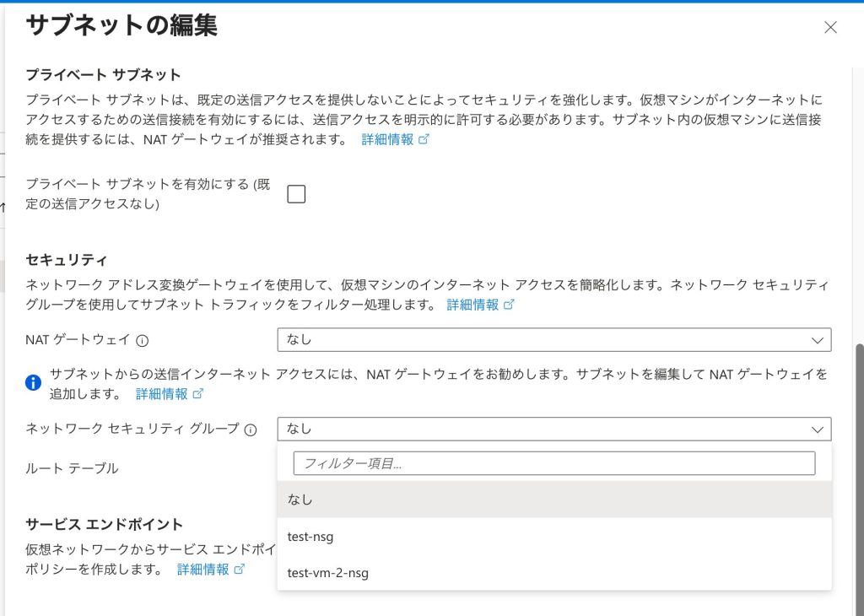Close the サブネットの編集 panel
The height and width of the screenshot is (616, 864).
coord(830,27)
